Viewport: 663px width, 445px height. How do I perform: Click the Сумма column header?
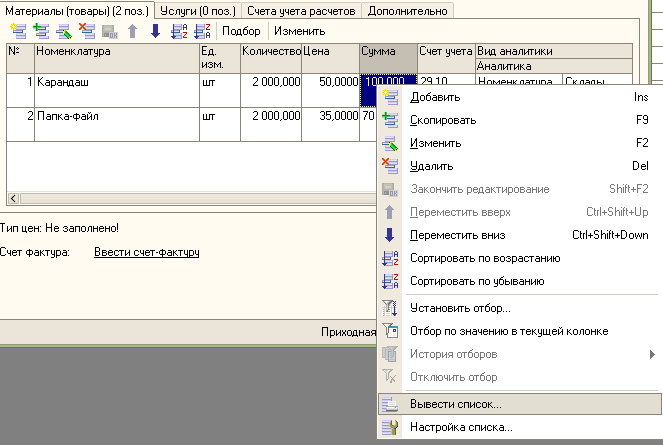388,58
